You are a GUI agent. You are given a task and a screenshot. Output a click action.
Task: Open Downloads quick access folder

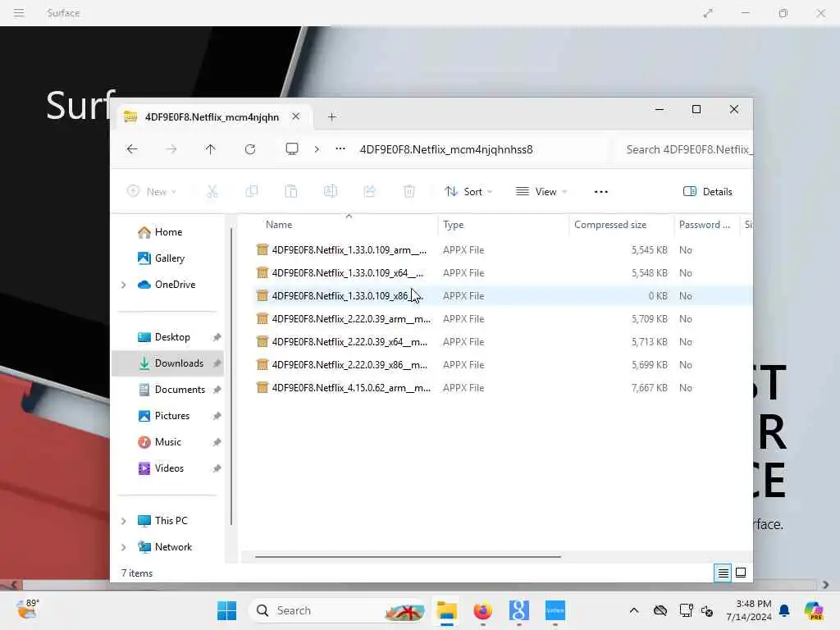tap(179, 363)
